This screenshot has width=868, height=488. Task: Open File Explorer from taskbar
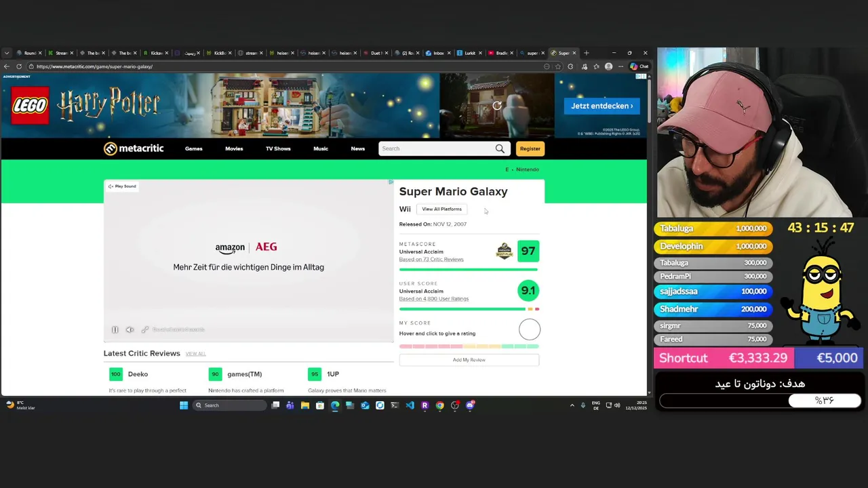pos(304,405)
